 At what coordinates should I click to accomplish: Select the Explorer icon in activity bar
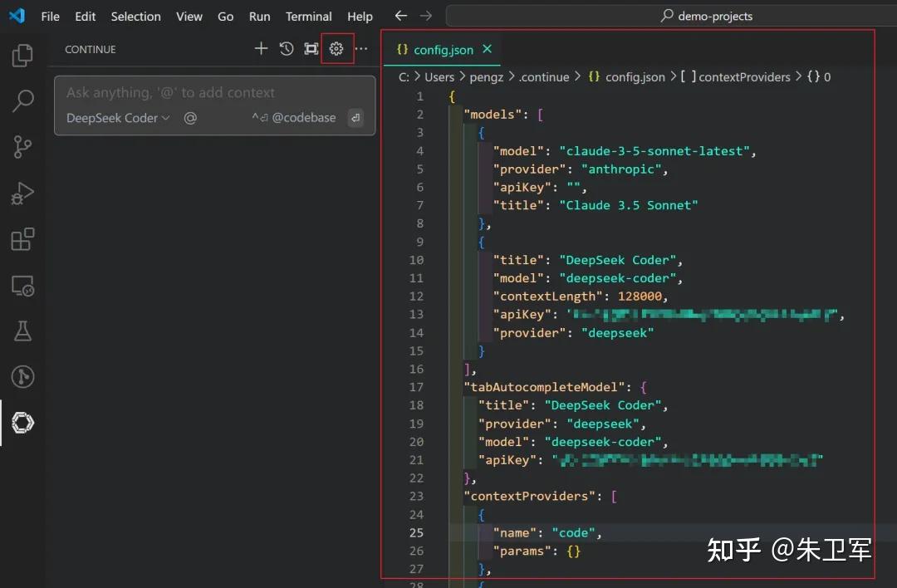click(x=22, y=54)
